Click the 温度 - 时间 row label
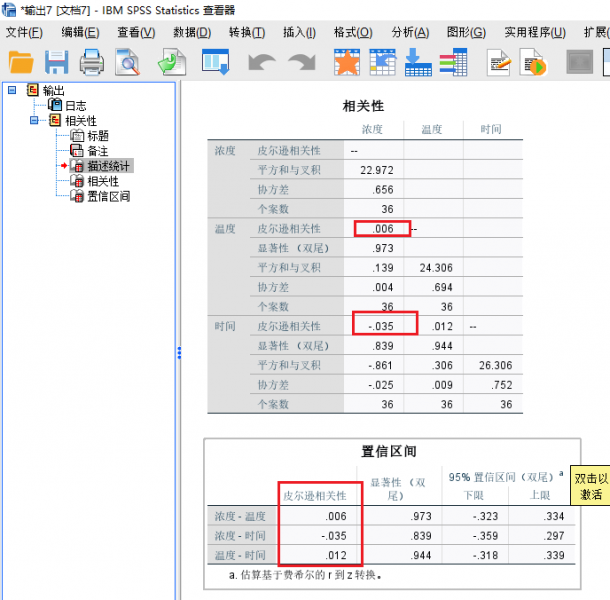This screenshot has height=600, width=610. coord(240,555)
